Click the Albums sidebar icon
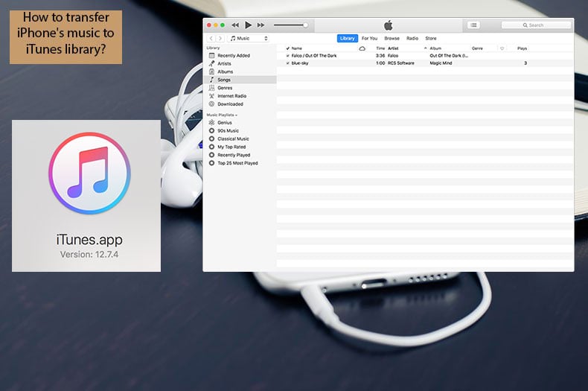The image size is (588, 391). tap(211, 71)
